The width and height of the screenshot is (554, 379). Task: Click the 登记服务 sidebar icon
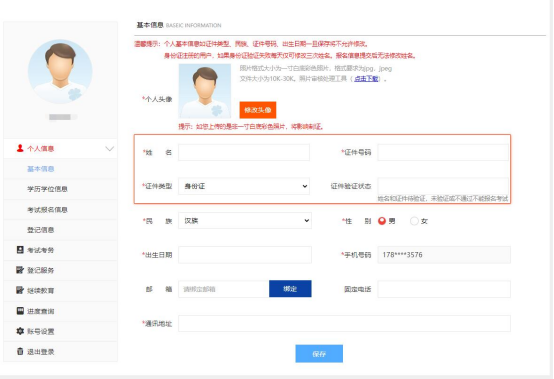[x=20, y=270]
